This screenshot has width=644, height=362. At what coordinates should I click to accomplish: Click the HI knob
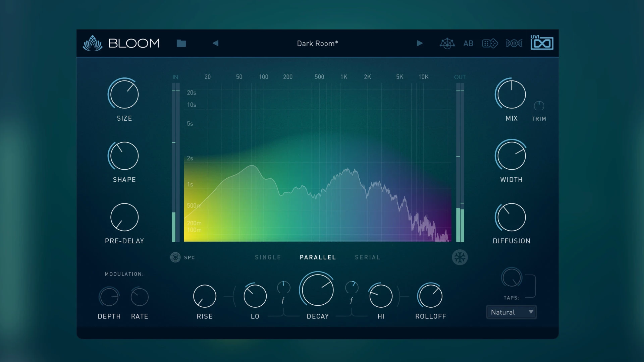pos(381,296)
